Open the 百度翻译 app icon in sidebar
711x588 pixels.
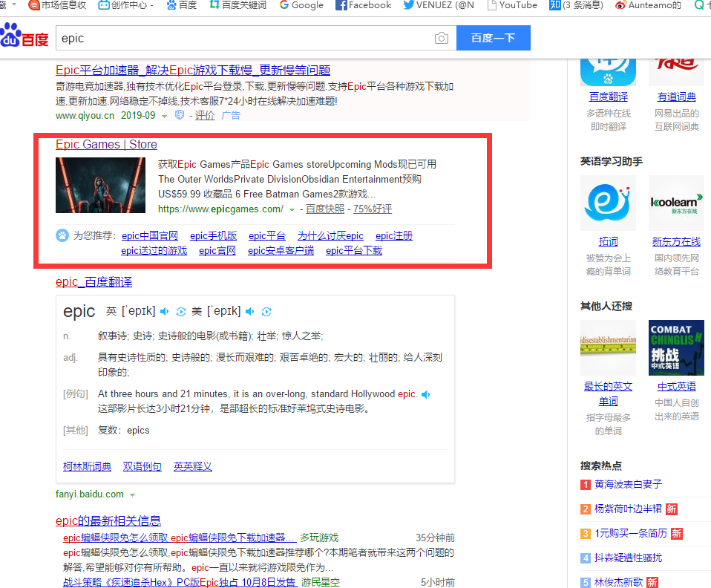(x=608, y=64)
